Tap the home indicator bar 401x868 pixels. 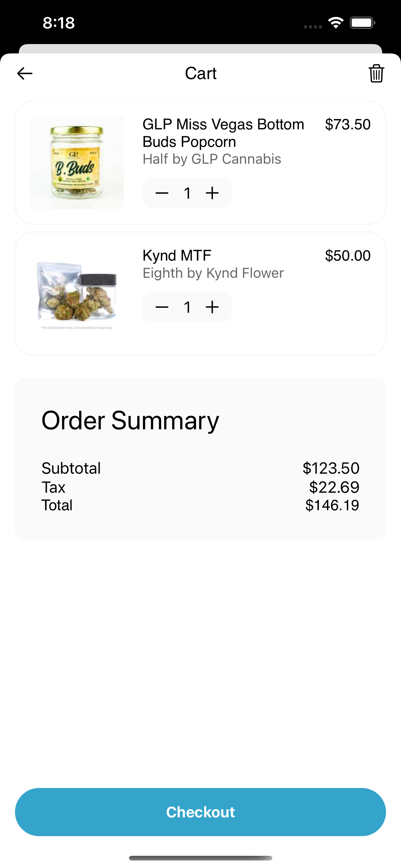[200, 858]
